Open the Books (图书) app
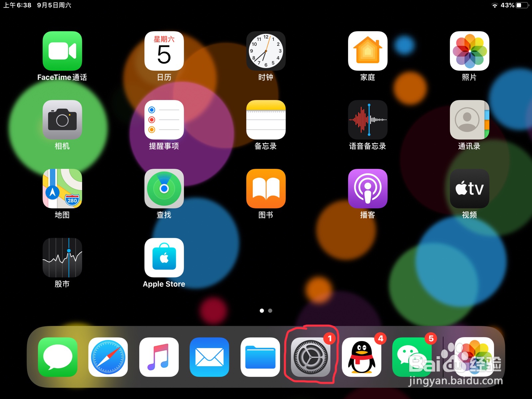The height and width of the screenshot is (399, 532). tap(266, 189)
